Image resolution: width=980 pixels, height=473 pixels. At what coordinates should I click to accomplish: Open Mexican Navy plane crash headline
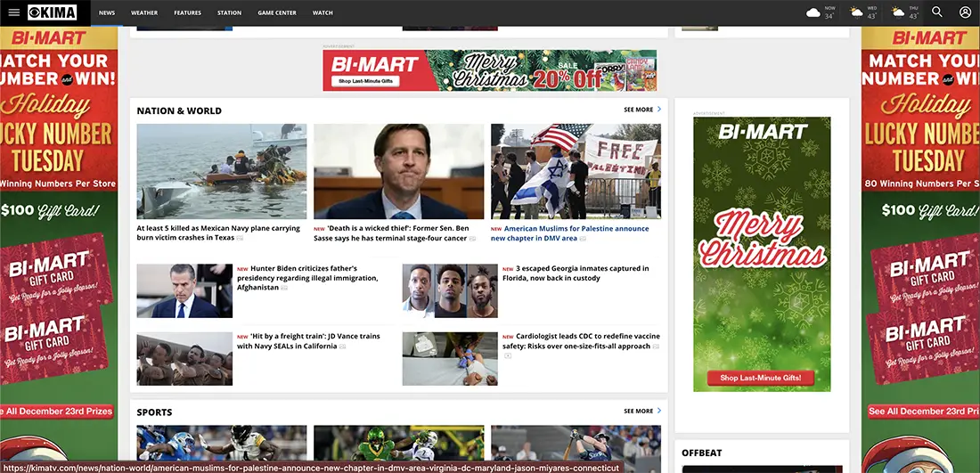218,233
